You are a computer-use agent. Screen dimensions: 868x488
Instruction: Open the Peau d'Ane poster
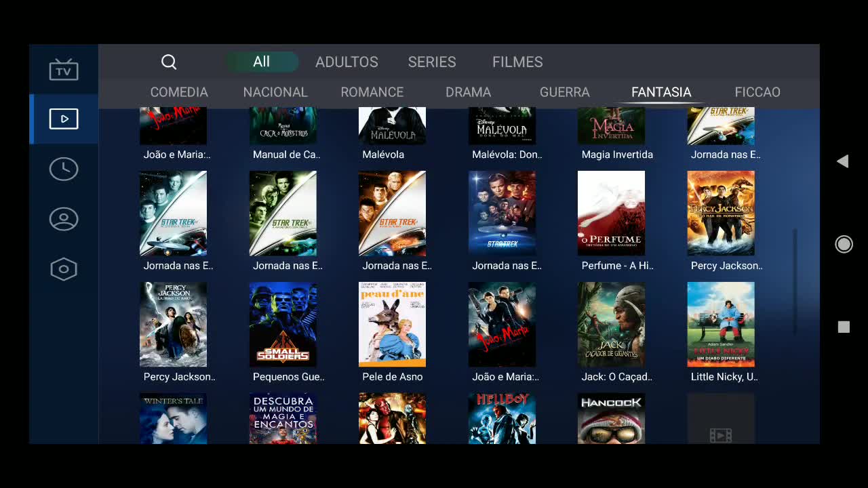tap(392, 325)
